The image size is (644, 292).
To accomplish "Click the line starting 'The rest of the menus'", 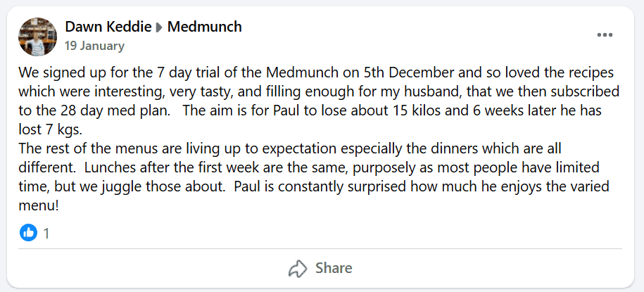I will [x=290, y=149].
